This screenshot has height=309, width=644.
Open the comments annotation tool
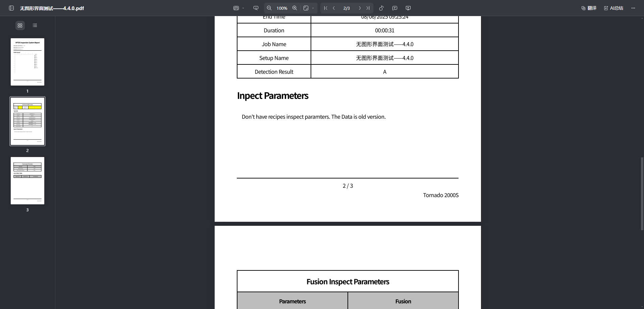395,8
